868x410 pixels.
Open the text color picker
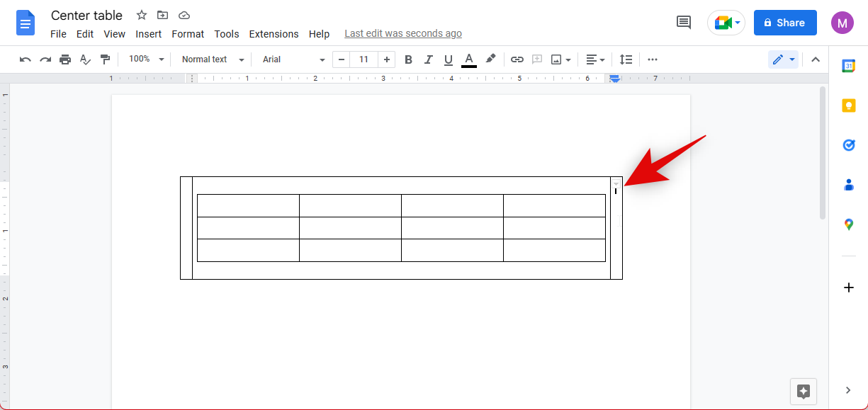pyautogui.click(x=468, y=59)
